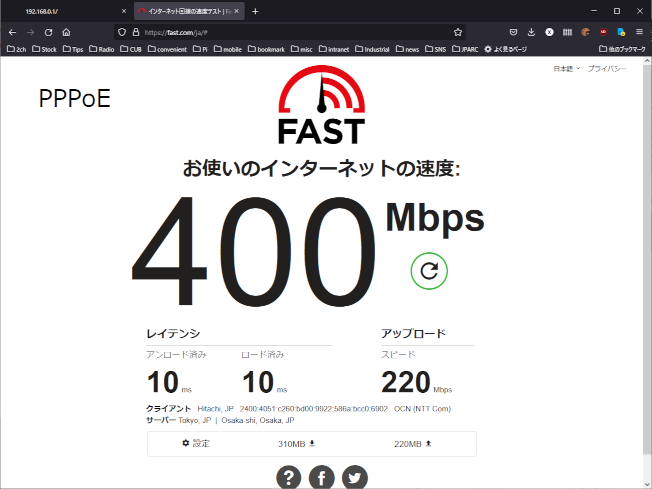Open the Stock bookmark folder
Image resolution: width=652 pixels, height=489 pixels.
[x=44, y=49]
